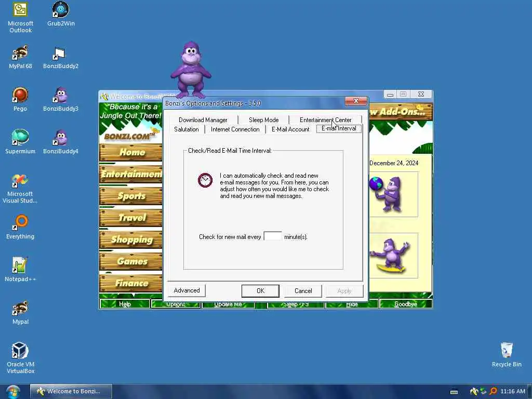This screenshot has height=399, width=532.
Task: Click the minutes interval input field
Action: pos(272,236)
